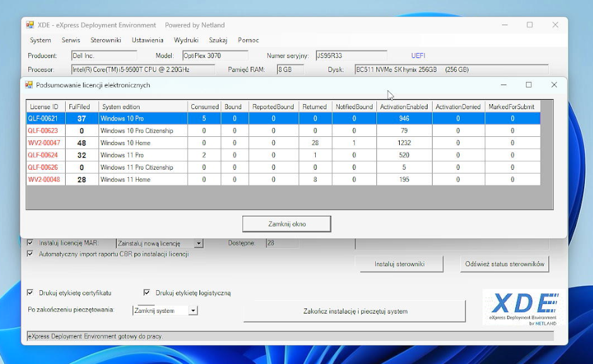Toggle the Instaluj licencję MAR checkbox

point(30,243)
